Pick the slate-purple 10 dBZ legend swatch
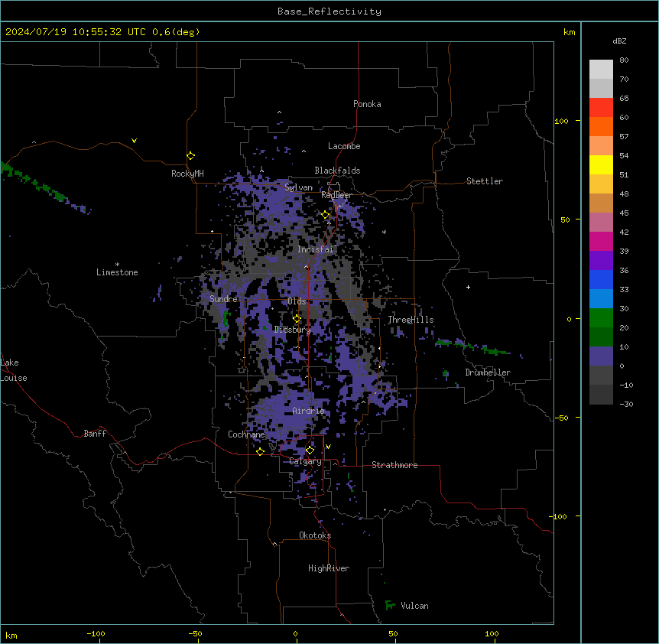Image resolution: width=659 pixels, height=644 pixels. click(x=601, y=356)
